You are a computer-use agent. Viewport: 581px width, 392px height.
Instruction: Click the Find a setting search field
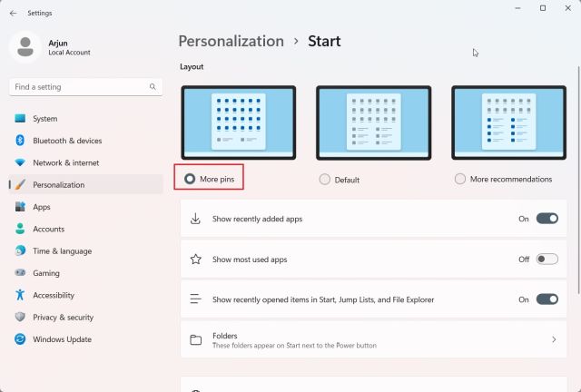point(86,87)
